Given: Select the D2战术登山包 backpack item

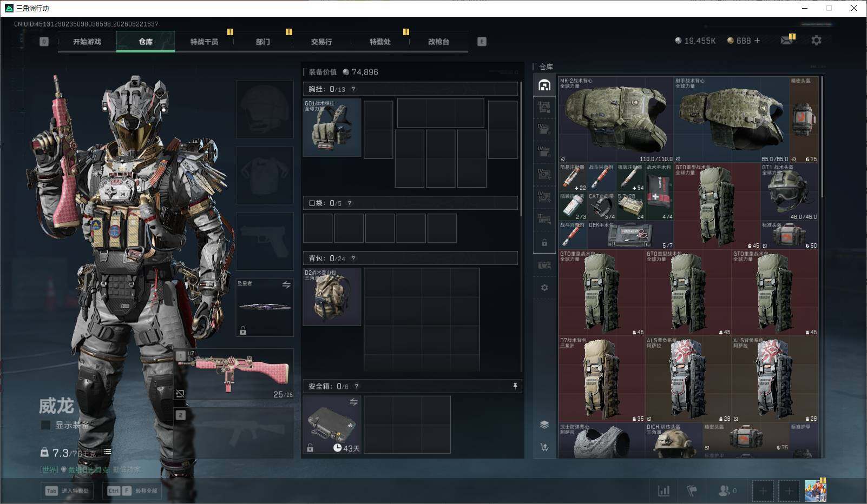Looking at the screenshot, I should pos(332,297).
